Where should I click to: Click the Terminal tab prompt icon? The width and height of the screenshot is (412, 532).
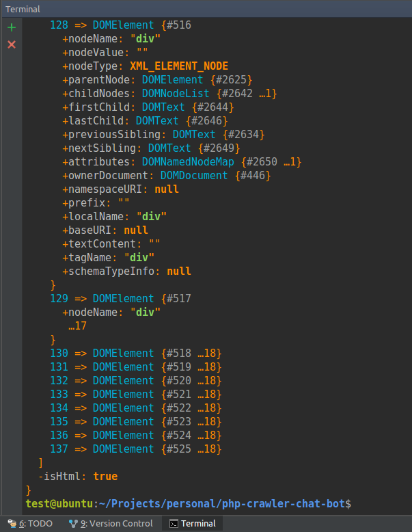[x=174, y=524]
